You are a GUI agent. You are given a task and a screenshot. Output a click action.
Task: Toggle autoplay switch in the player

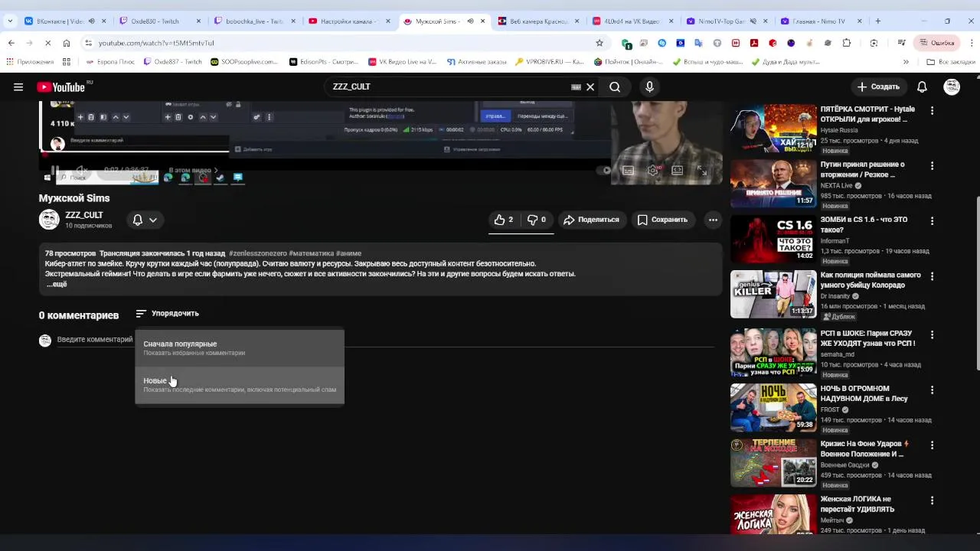point(605,171)
